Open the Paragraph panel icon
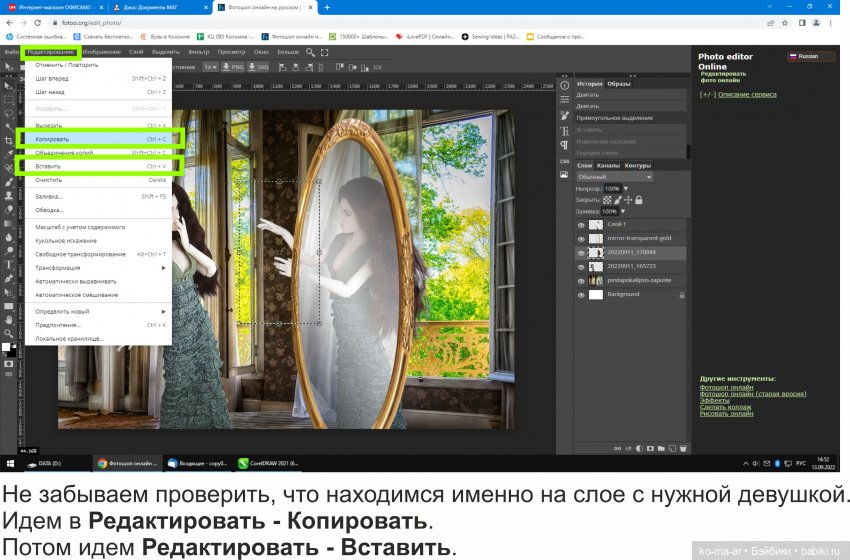 point(564,145)
